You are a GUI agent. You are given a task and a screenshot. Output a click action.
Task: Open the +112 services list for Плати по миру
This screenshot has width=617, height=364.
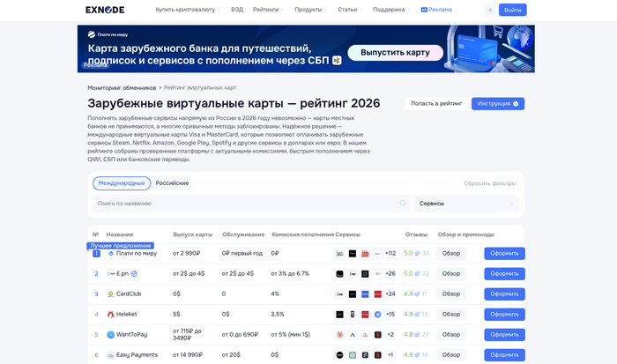pyautogui.click(x=390, y=253)
